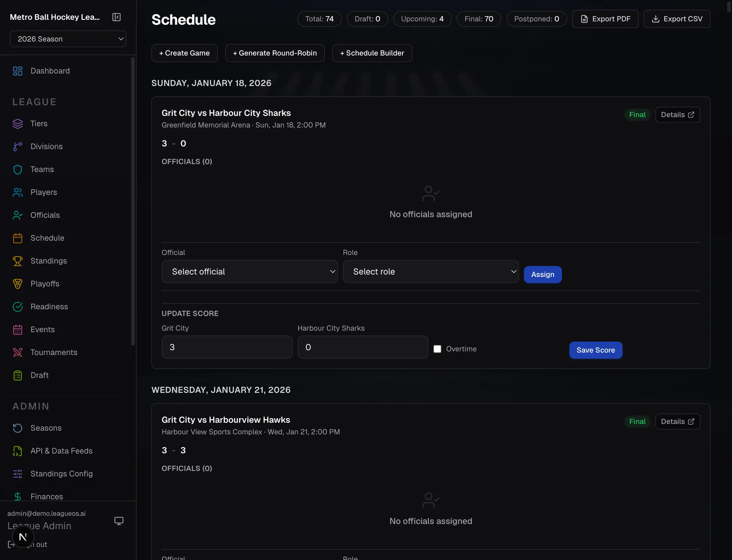
Task: Open Dashboard from the sidebar
Action: pyautogui.click(x=50, y=71)
